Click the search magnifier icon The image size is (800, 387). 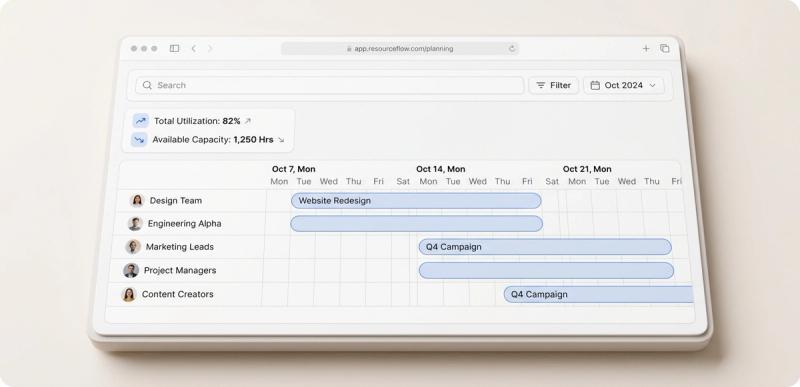147,85
